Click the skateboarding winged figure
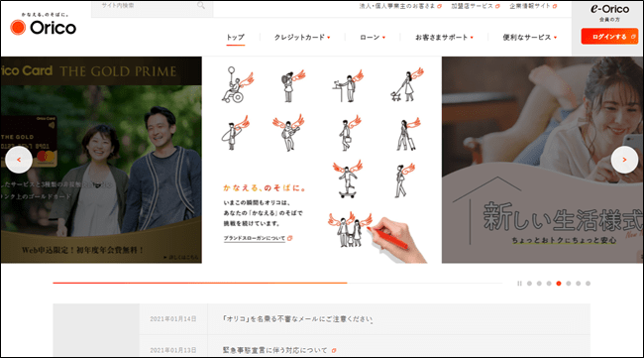Viewport: 644px width, 358px height. pos(348,179)
